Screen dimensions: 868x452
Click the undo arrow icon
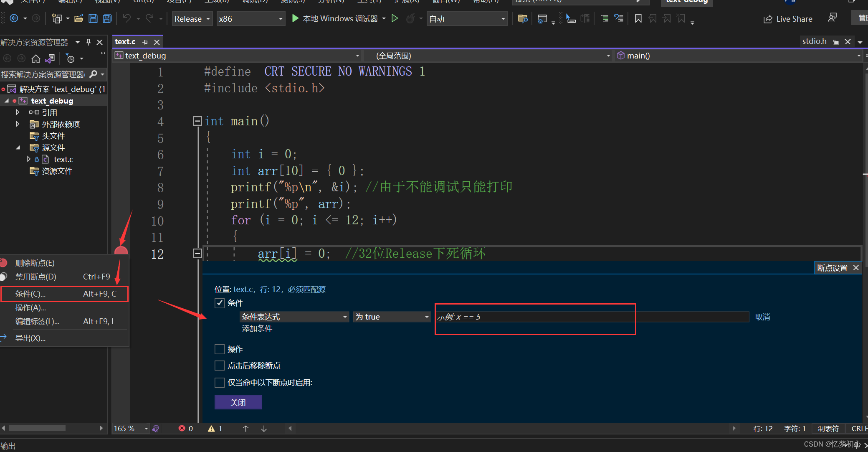point(127,18)
